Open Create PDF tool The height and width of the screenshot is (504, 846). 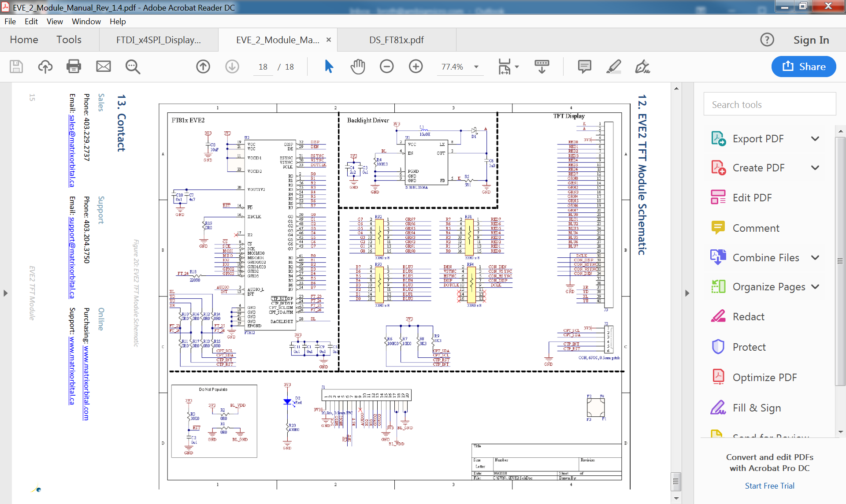(x=758, y=168)
